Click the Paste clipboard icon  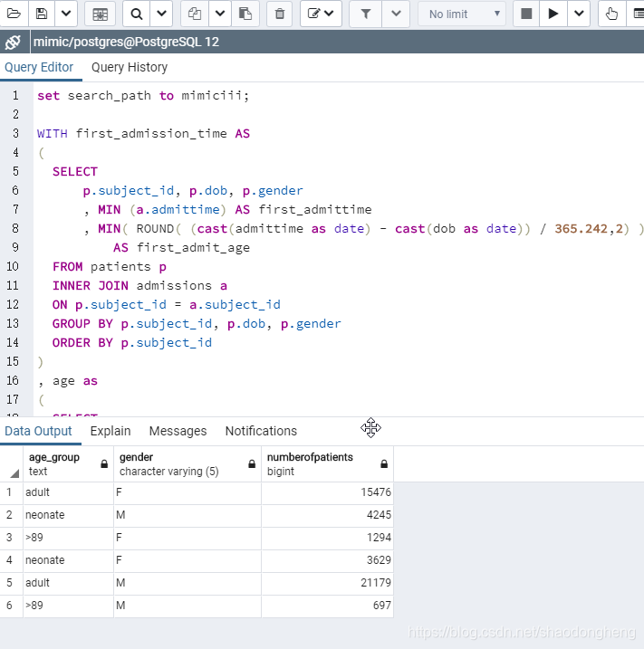[x=245, y=14]
